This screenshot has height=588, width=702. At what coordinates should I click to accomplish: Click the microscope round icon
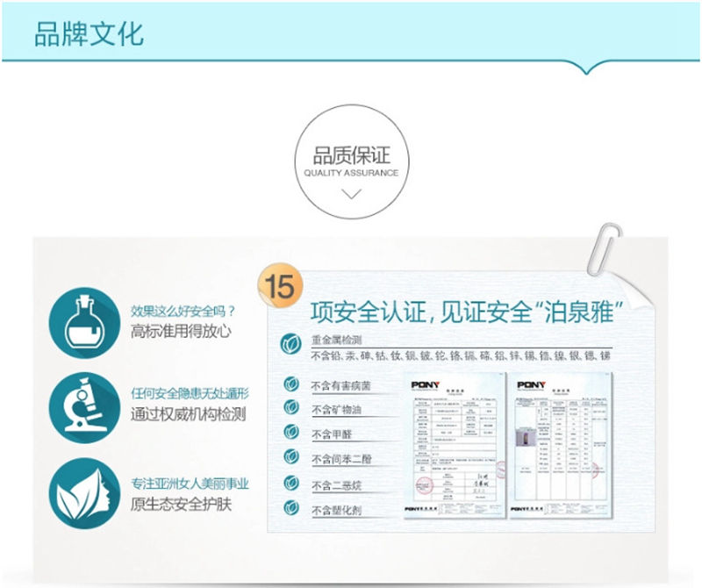[84, 408]
